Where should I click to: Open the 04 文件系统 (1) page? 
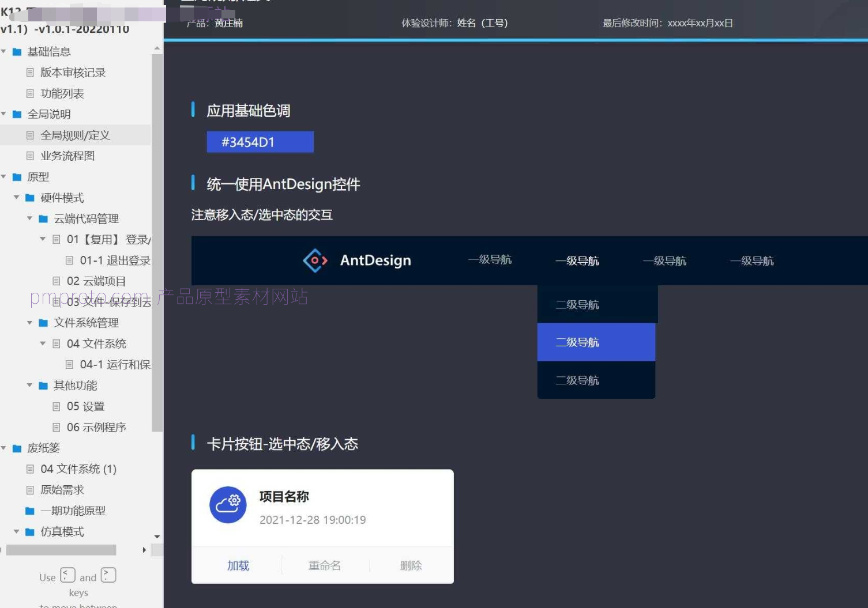tap(78, 469)
